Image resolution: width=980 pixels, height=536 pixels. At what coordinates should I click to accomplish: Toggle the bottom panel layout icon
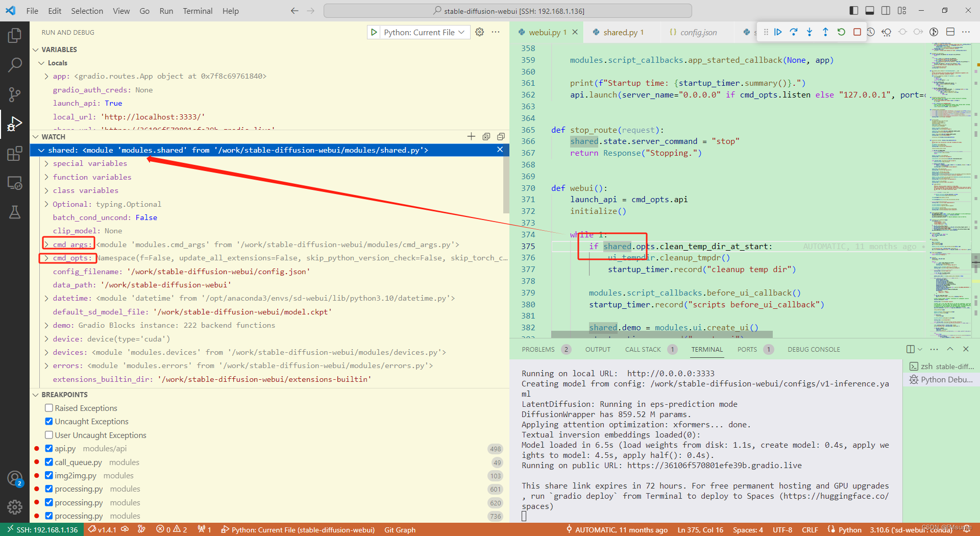[870, 11]
